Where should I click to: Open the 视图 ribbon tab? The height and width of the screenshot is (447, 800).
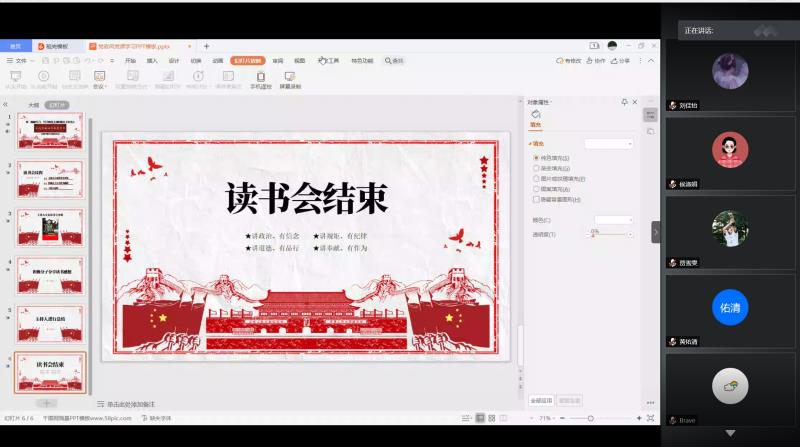[x=299, y=61]
